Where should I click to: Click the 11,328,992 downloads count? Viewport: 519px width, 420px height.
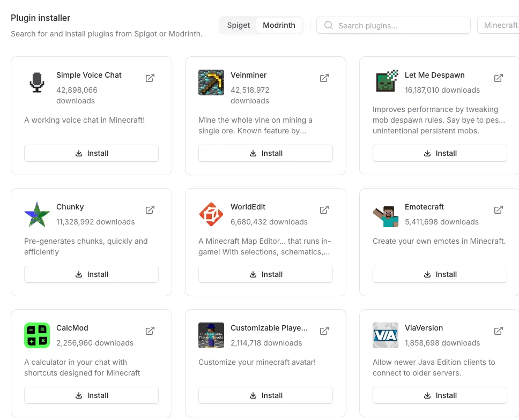(x=95, y=222)
